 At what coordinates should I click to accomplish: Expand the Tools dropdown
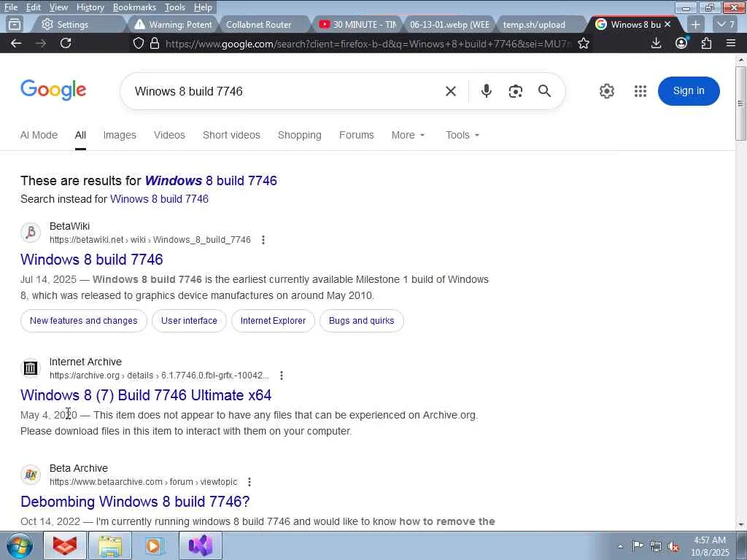click(x=462, y=135)
